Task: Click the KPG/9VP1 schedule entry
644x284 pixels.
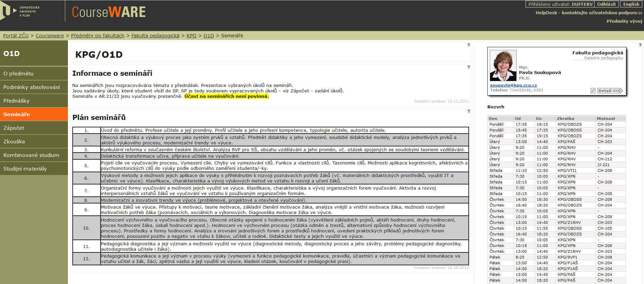Action: (567, 257)
